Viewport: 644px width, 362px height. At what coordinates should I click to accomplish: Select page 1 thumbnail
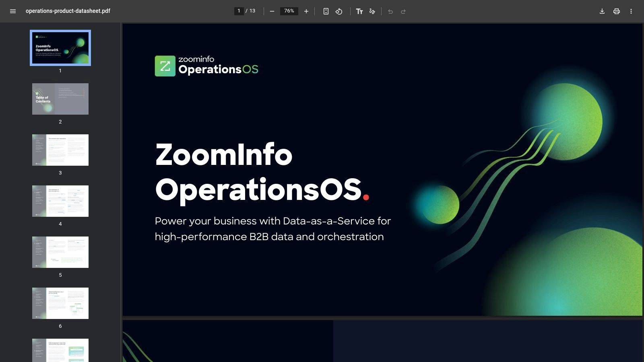point(60,48)
